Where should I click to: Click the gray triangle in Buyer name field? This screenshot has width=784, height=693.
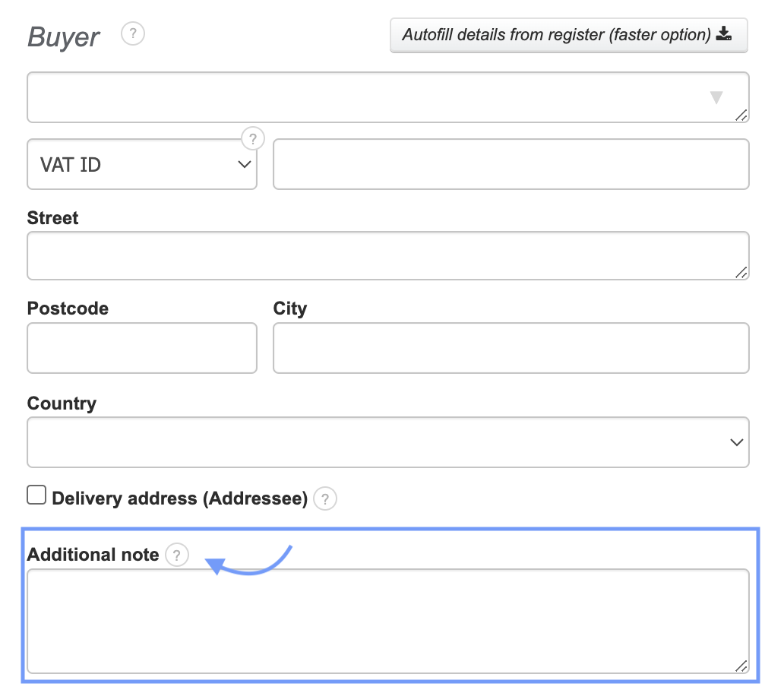(716, 97)
